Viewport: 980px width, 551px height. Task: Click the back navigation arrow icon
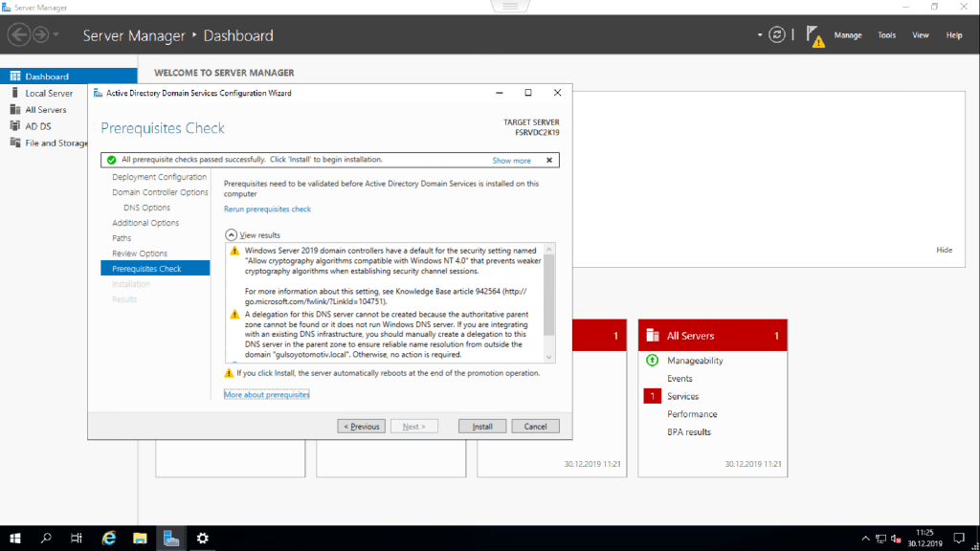[x=19, y=35]
